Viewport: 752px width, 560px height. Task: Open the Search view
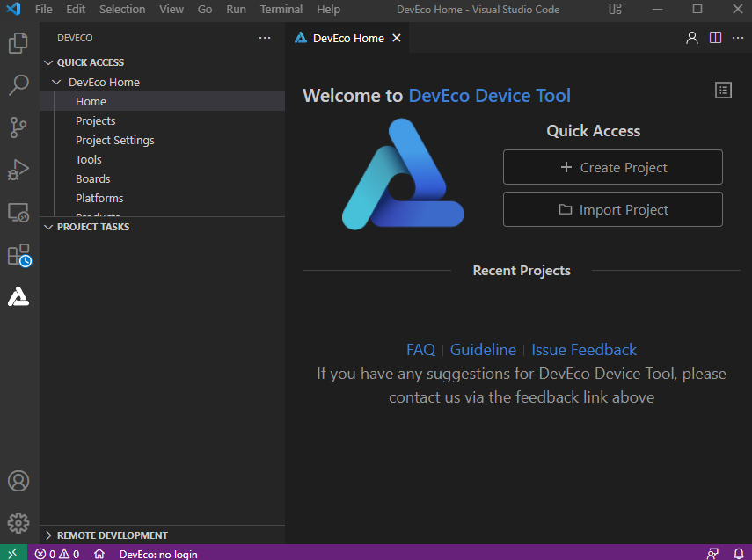18,85
